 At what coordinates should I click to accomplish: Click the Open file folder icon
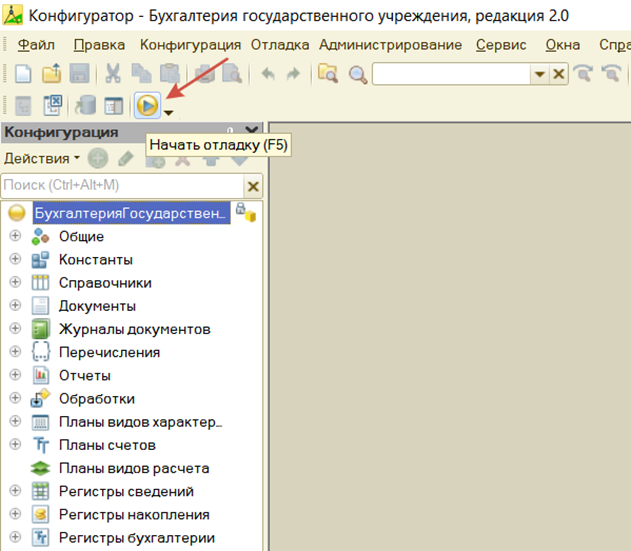(52, 73)
